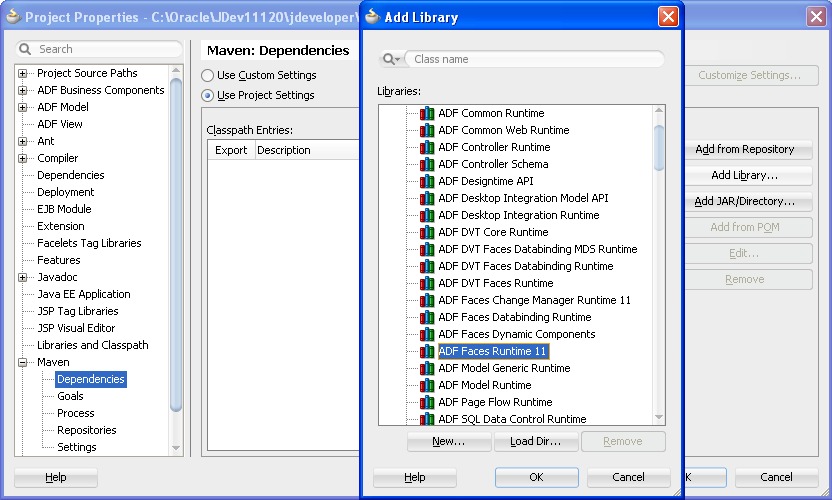The height and width of the screenshot is (500, 832).
Task: Click the search magnifier icon in Add Library
Action: (391, 59)
